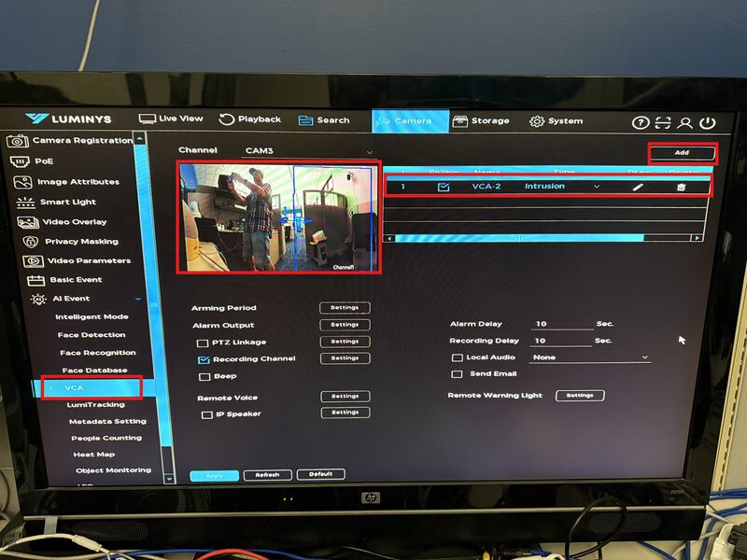Open the Channel CAM3 dropdown
The width and height of the screenshot is (747, 560).
point(308,151)
